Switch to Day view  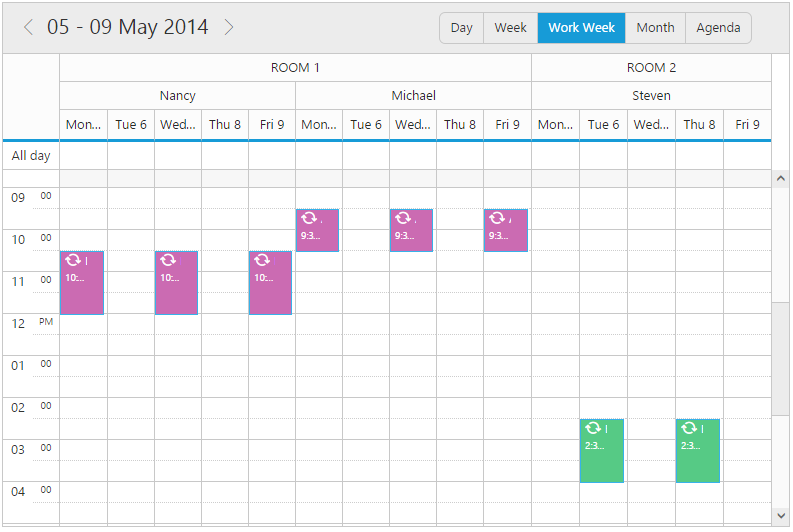pos(461,28)
